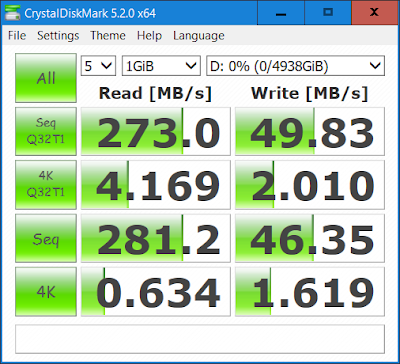
Task: Start the Seq Q32T1 test
Action: 46,131
